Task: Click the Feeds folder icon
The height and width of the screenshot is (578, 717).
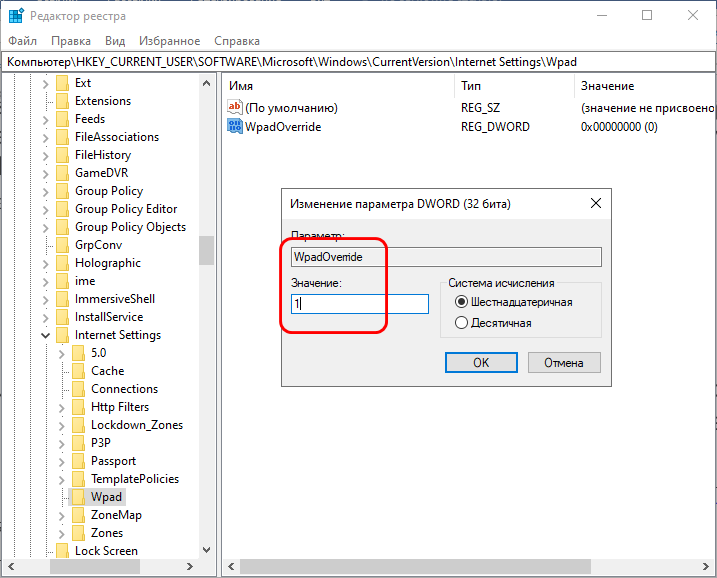Action: tap(62, 119)
